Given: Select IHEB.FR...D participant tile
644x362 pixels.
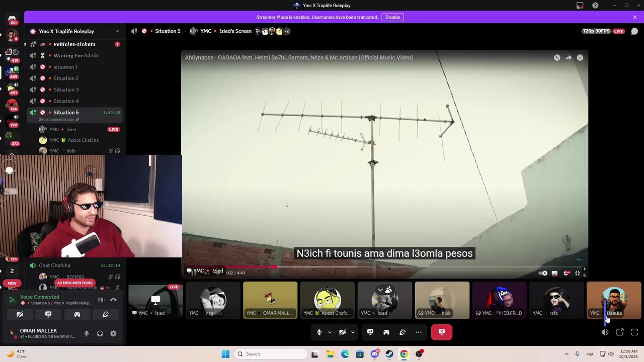Looking at the screenshot, I should (x=500, y=300).
